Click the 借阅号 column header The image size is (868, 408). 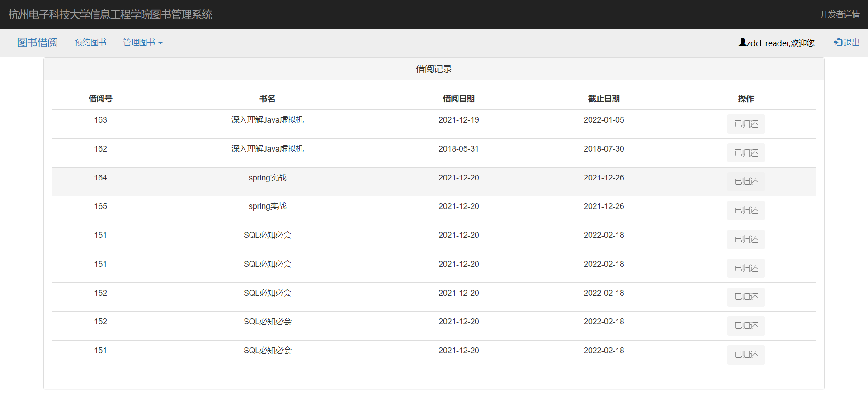coord(100,99)
